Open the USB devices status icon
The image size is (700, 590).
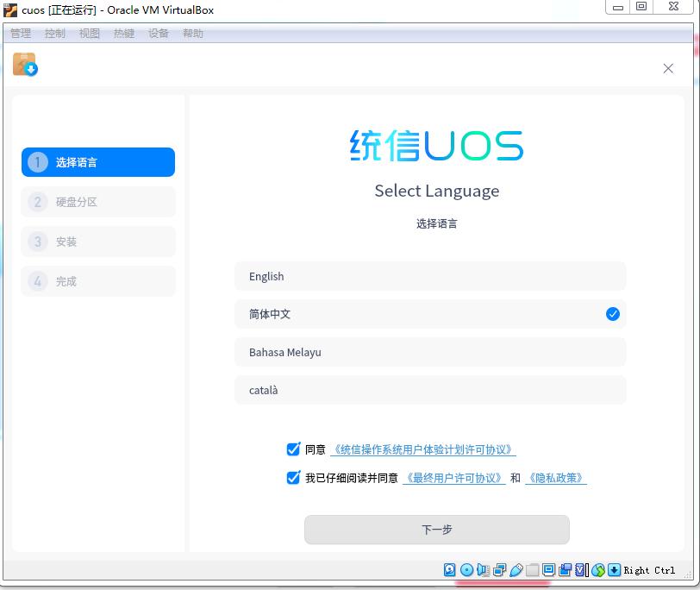tap(516, 570)
